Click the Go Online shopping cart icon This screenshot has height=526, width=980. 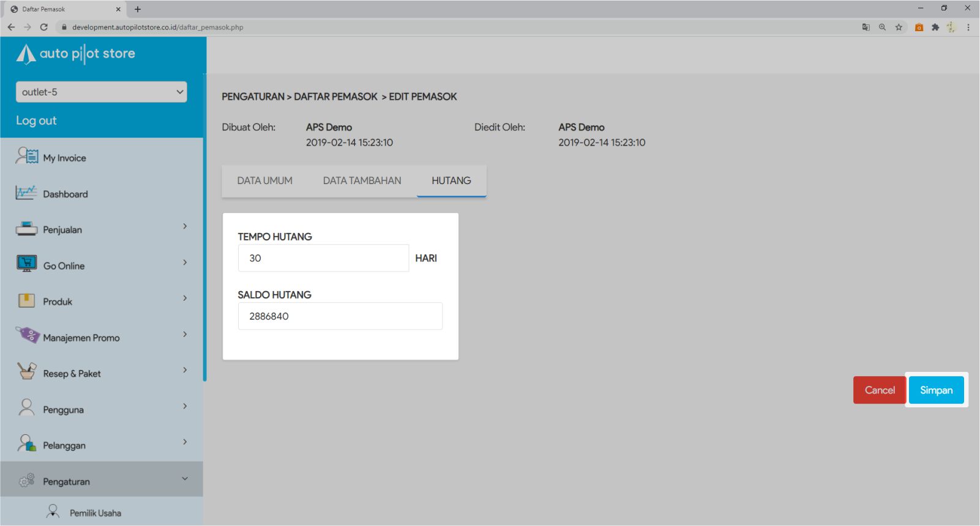[x=26, y=264]
